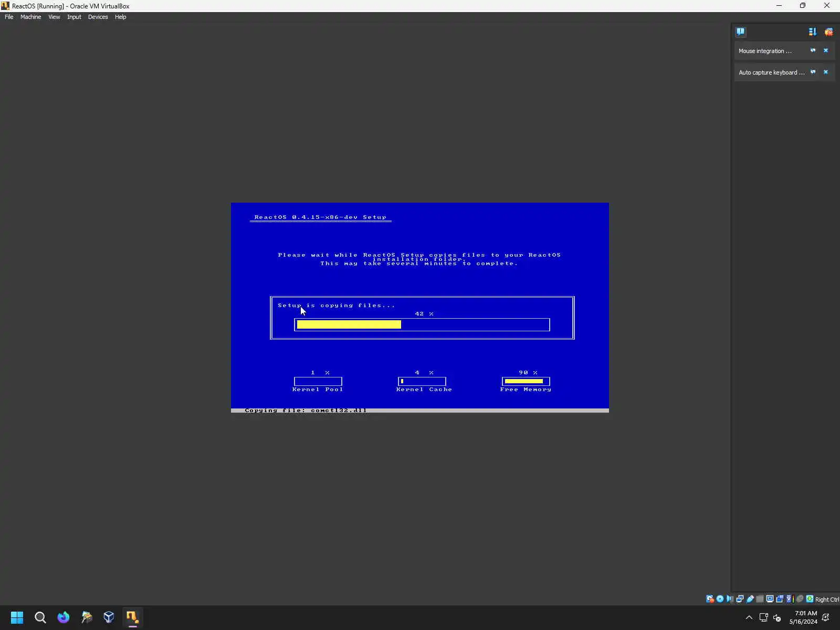Open the Windows notifications bell

pyautogui.click(x=826, y=617)
